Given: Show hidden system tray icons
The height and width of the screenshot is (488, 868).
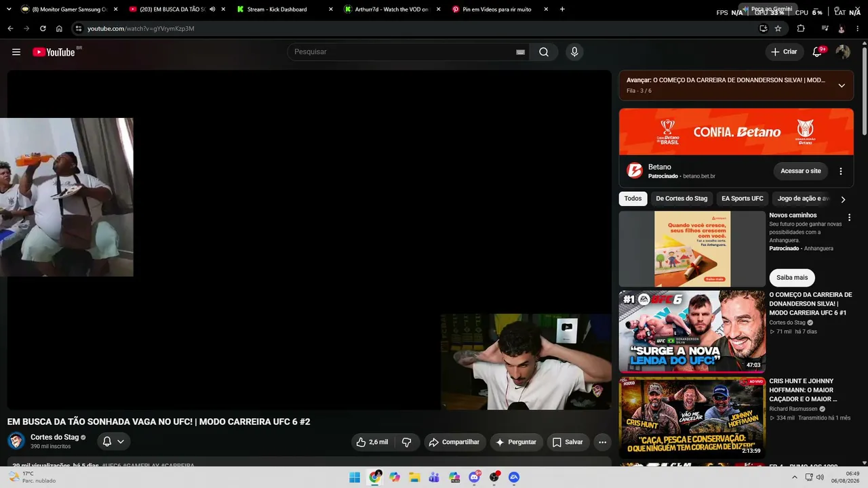Looking at the screenshot, I should click(x=795, y=477).
